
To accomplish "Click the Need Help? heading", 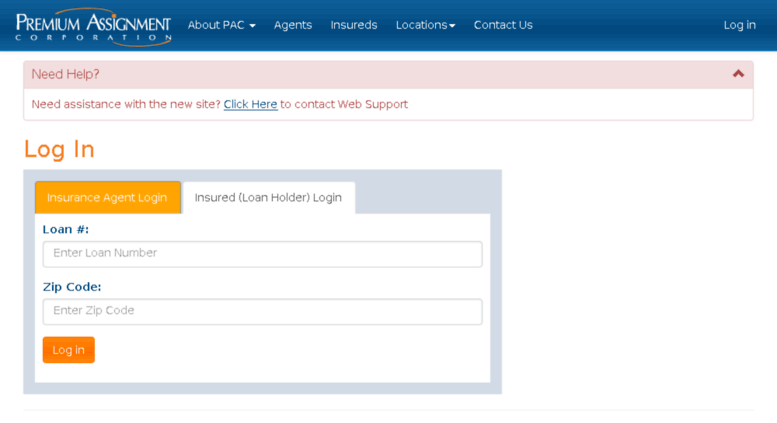I will 65,74.
